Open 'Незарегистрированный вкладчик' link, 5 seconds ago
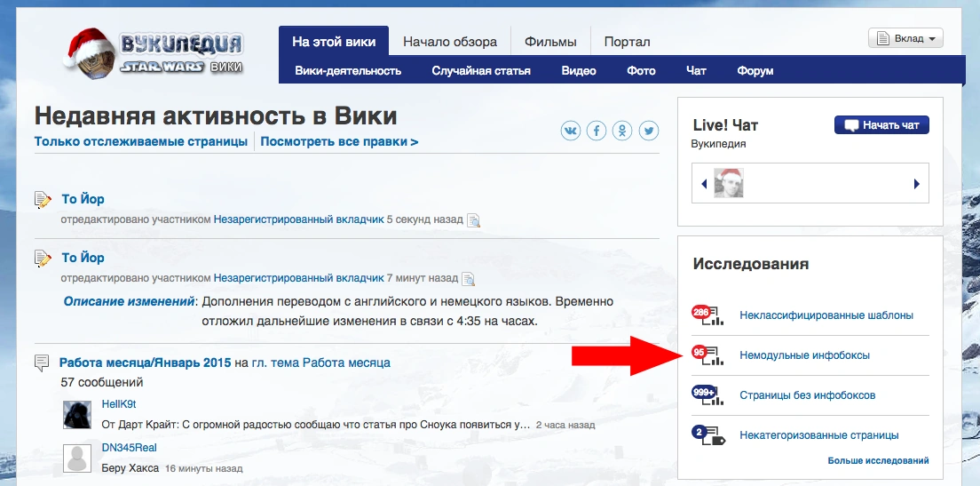 point(299,219)
